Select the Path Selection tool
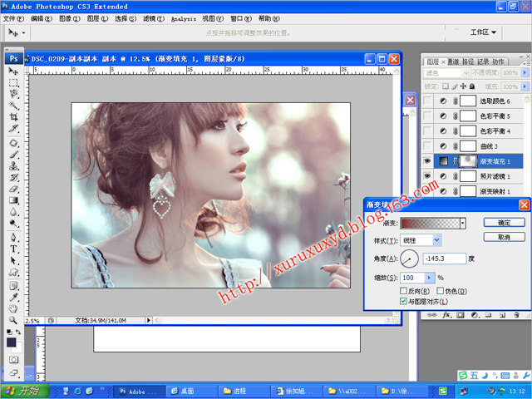 pyautogui.click(x=13, y=260)
